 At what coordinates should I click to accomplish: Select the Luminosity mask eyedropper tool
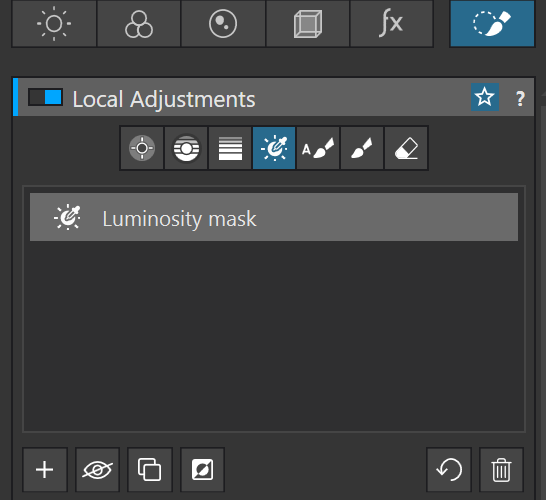click(x=274, y=148)
